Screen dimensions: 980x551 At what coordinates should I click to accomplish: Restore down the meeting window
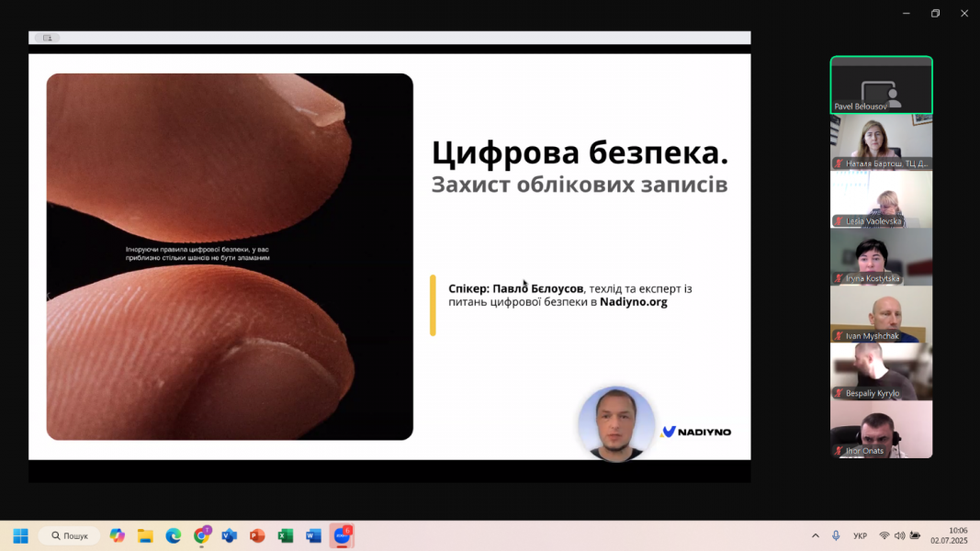pos(935,13)
